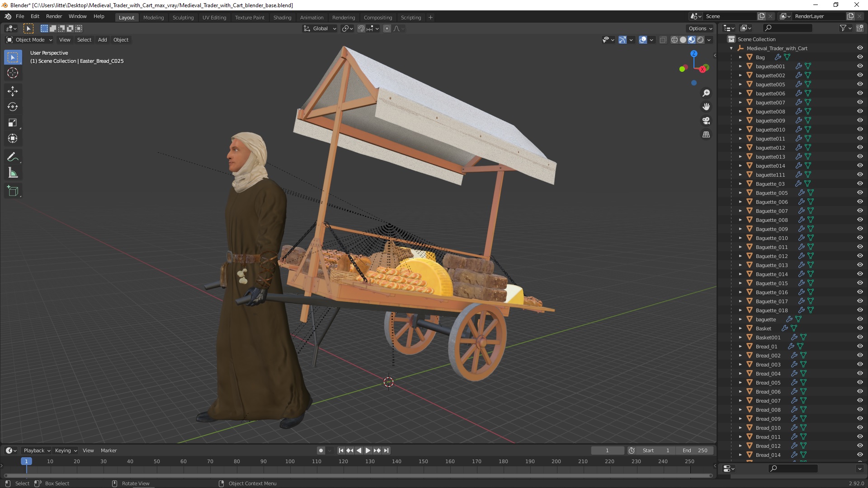Activate the Annotate tool
This screenshot has height=488, width=868.
click(x=13, y=157)
